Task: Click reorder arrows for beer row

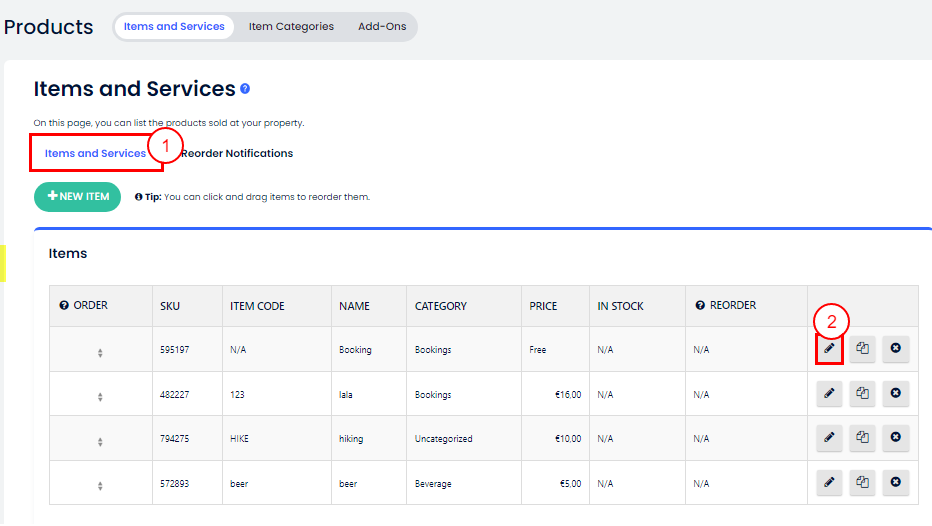Action: click(100, 486)
